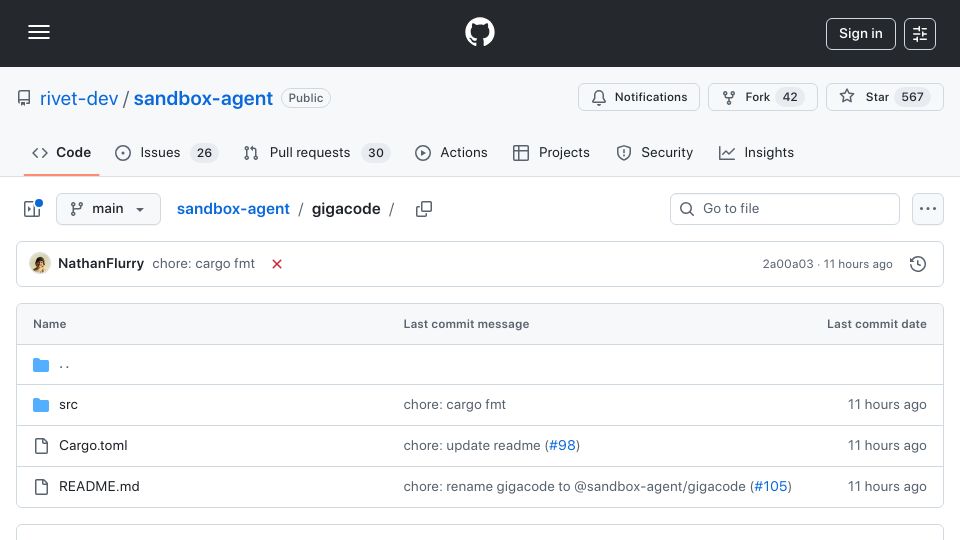Viewport: 960px width, 540px height.
Task: Open commit history clock icon
Action: coord(918,264)
